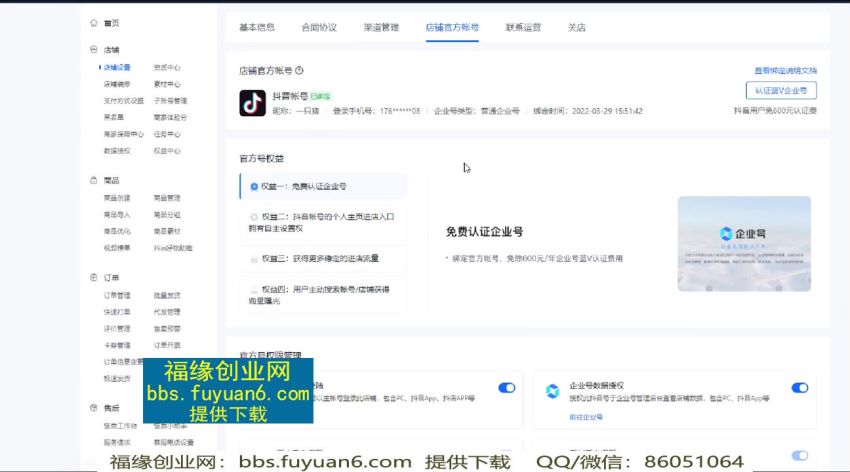
Task: Select 权益一：免费认证企业号 radio option
Action: [323, 186]
